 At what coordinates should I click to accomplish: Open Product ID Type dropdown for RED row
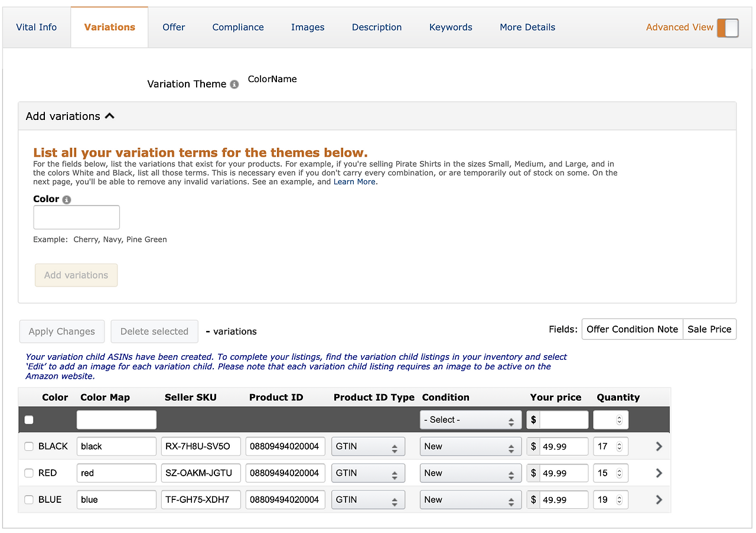(x=368, y=473)
